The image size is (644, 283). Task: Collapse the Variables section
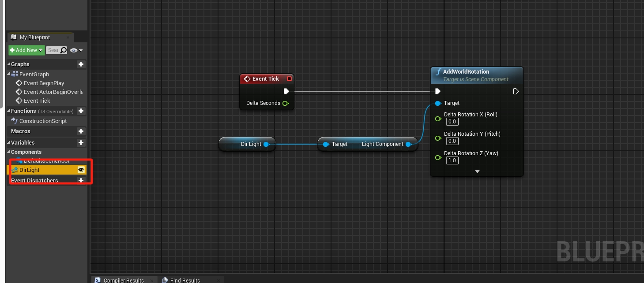click(9, 143)
